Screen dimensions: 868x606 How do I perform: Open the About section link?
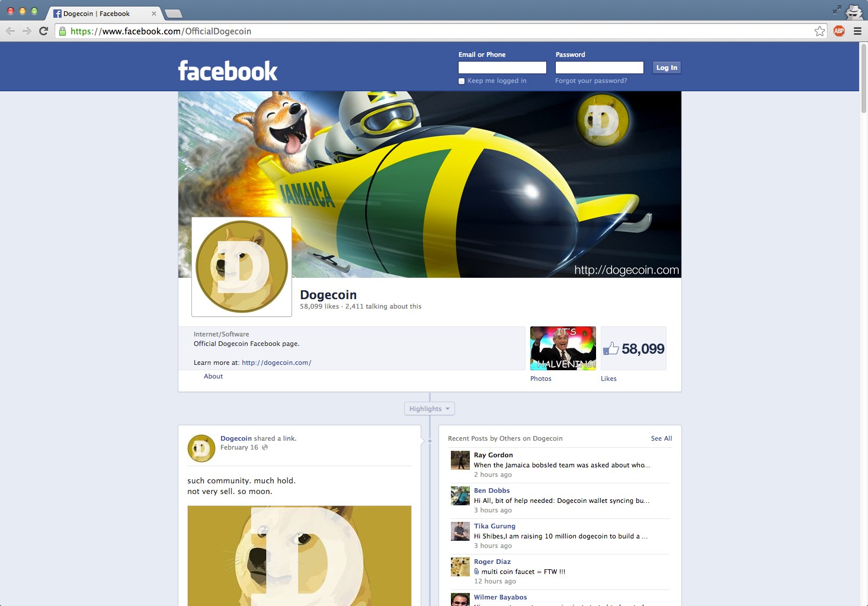[213, 376]
